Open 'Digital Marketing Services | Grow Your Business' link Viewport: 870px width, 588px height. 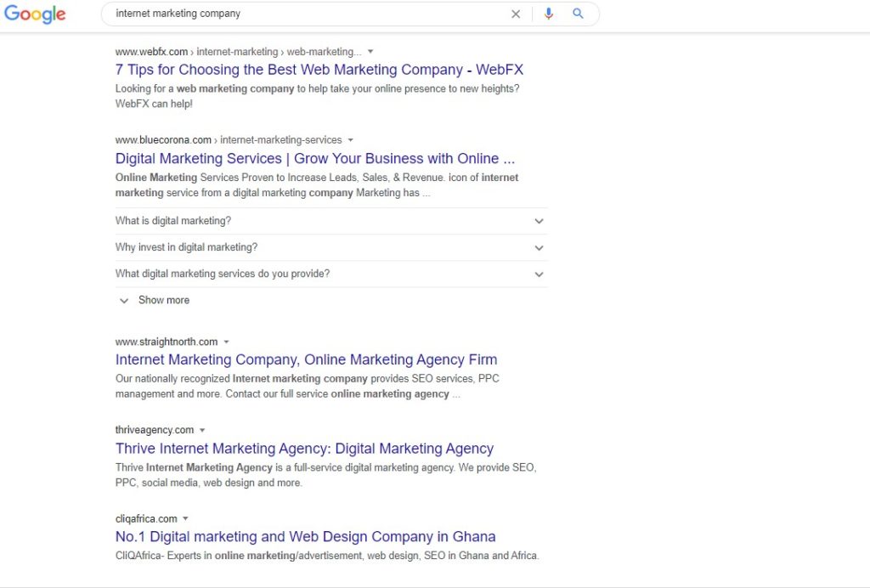coord(315,159)
